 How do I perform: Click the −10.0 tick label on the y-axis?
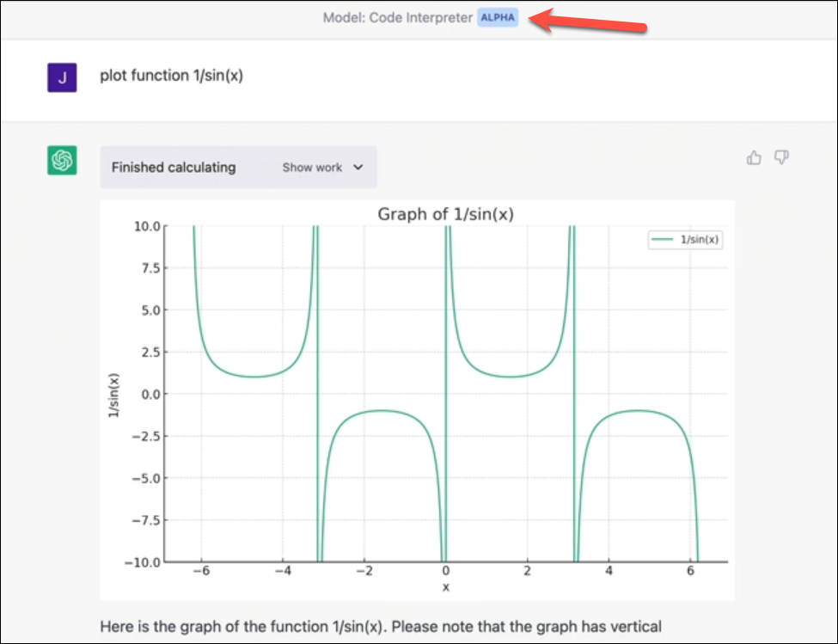(143, 562)
